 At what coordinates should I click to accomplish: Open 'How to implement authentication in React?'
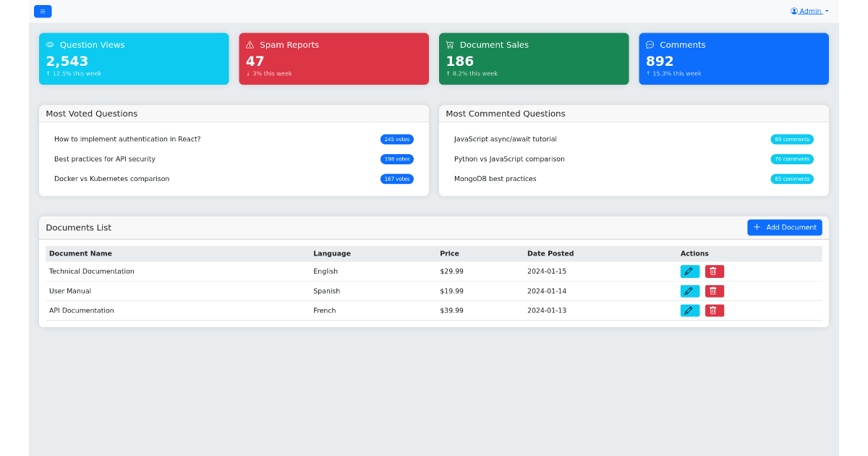pos(128,139)
